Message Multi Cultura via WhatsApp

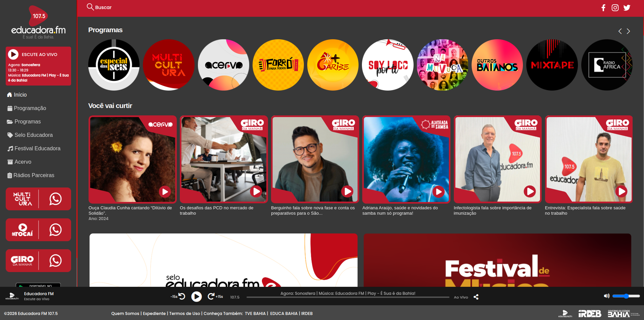(x=55, y=199)
